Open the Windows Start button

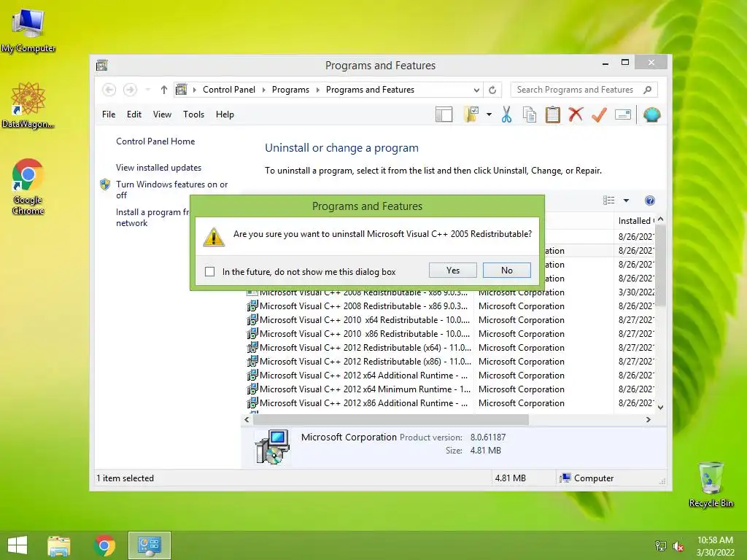click(x=18, y=545)
